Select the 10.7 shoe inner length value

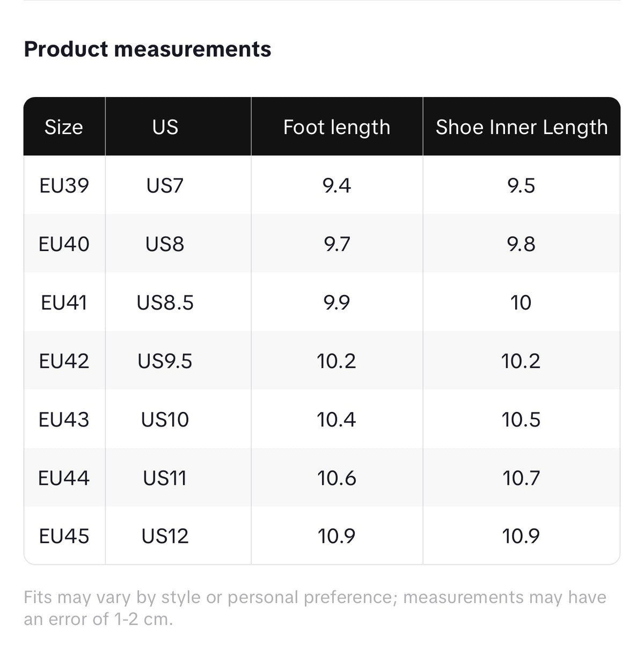521,478
